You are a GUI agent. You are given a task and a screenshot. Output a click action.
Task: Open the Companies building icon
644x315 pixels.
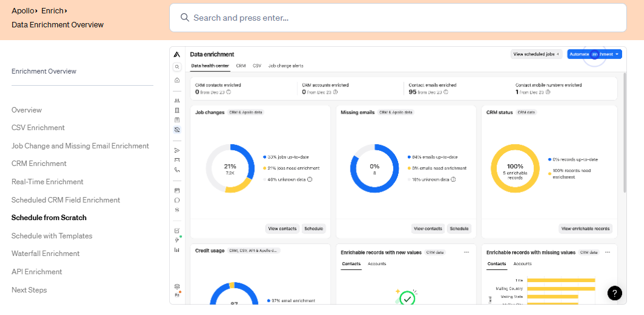click(177, 110)
